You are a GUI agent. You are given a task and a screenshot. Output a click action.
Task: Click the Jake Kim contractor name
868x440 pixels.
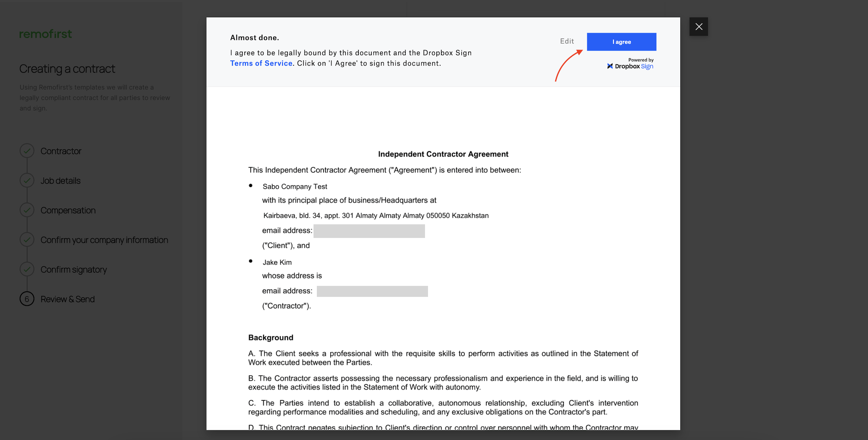277,263
